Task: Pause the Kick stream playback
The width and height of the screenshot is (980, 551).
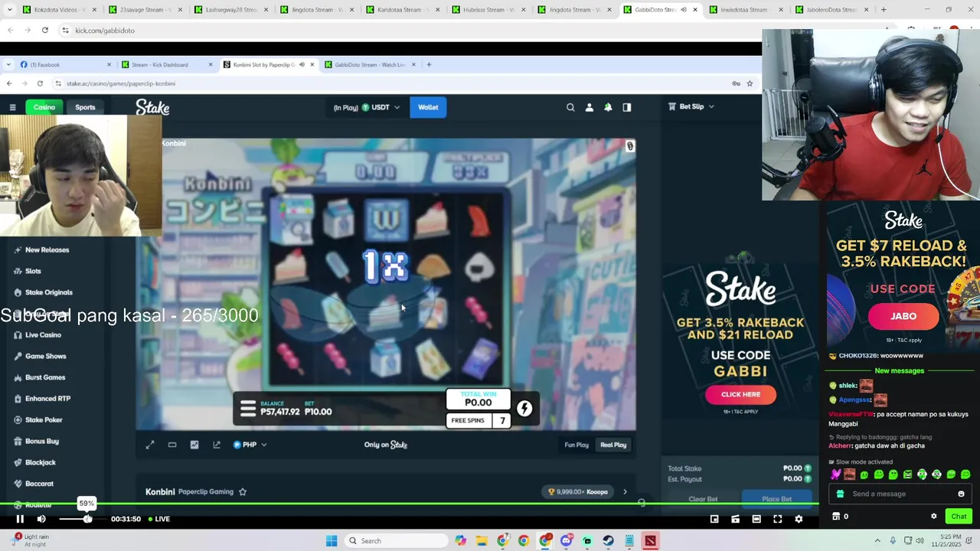Action: click(x=20, y=519)
